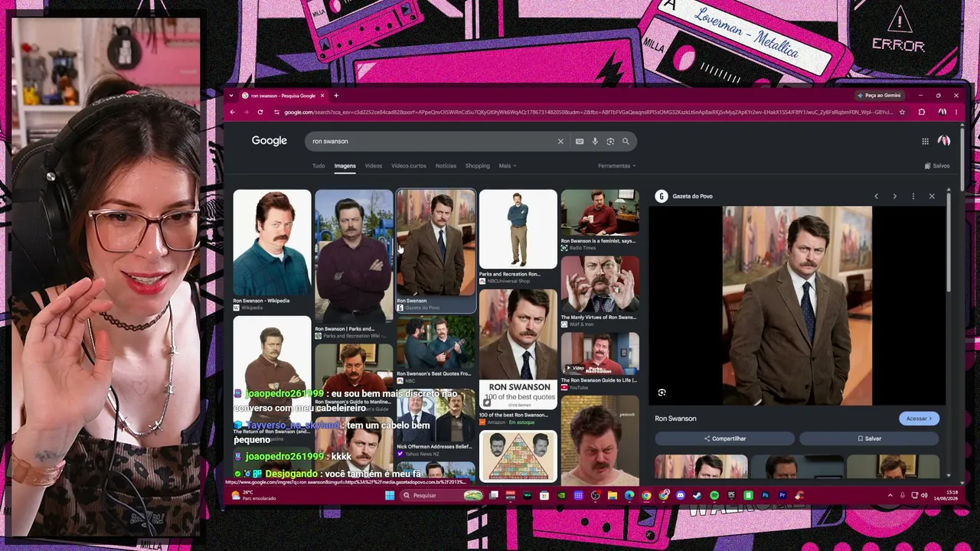Open the Salvos saved items link
This screenshot has height=551, width=980.
[x=937, y=165]
